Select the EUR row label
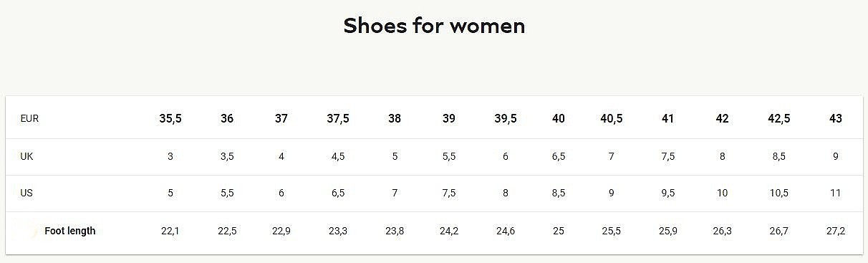The height and width of the screenshot is (263, 868). tap(29, 119)
